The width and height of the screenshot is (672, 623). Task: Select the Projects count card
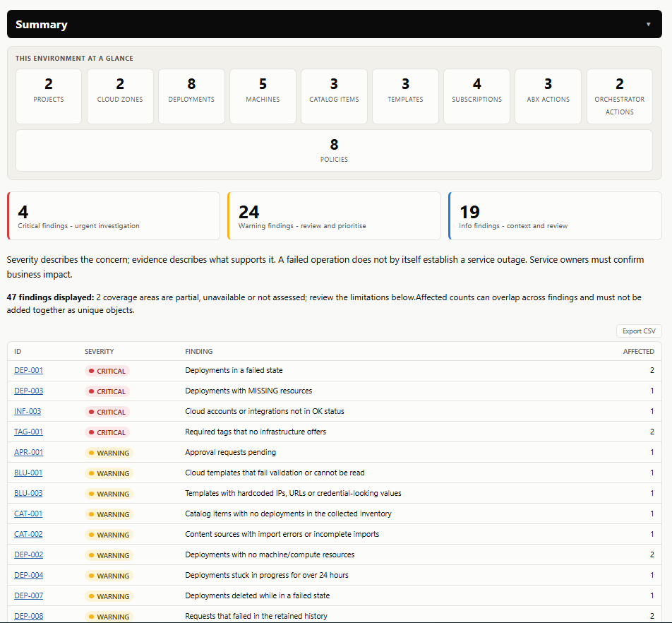point(49,97)
